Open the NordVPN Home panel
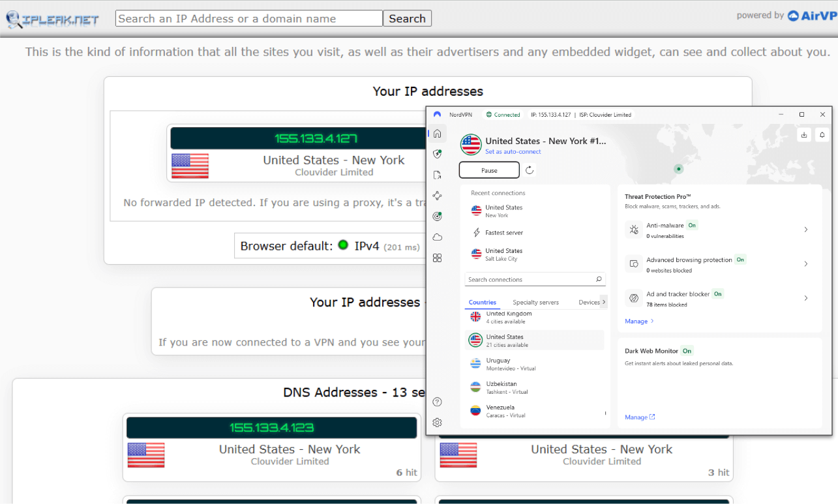 coord(437,133)
